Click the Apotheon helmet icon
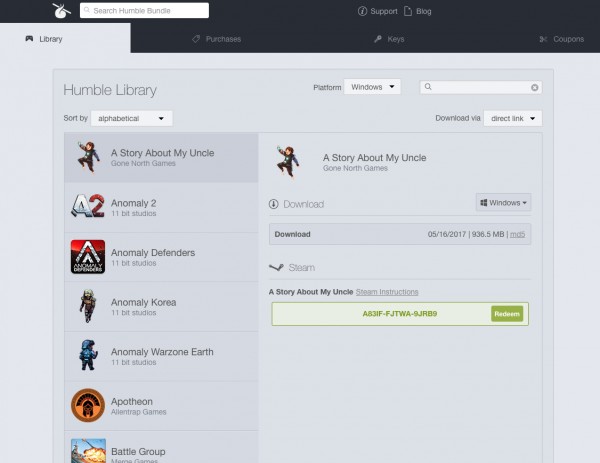This screenshot has height=463, width=600. [x=88, y=406]
